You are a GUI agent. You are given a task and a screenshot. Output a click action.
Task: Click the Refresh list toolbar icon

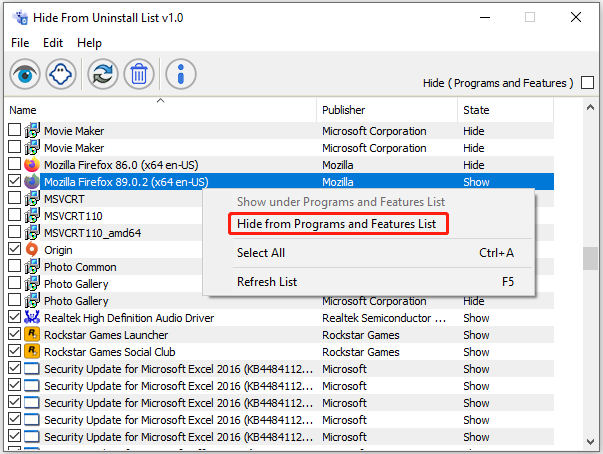(102, 74)
